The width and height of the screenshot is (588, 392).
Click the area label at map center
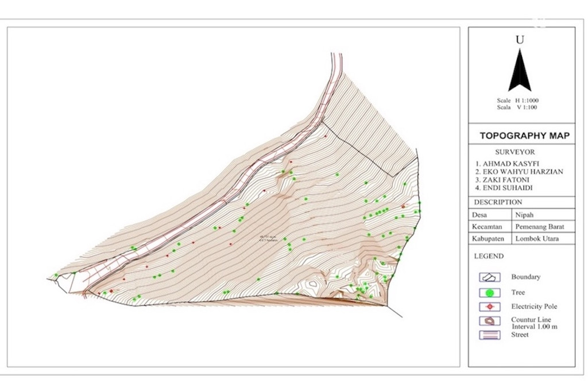(268, 238)
